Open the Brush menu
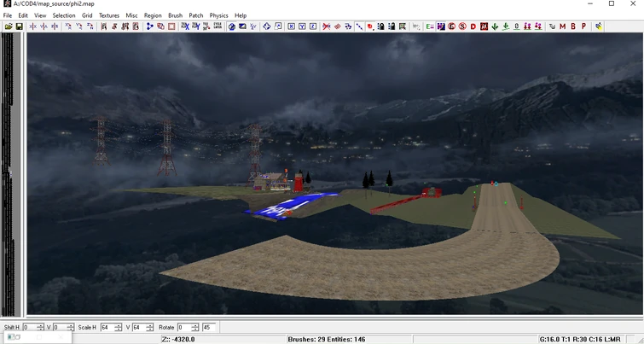Screen dimensions: 644x344 click(176, 15)
